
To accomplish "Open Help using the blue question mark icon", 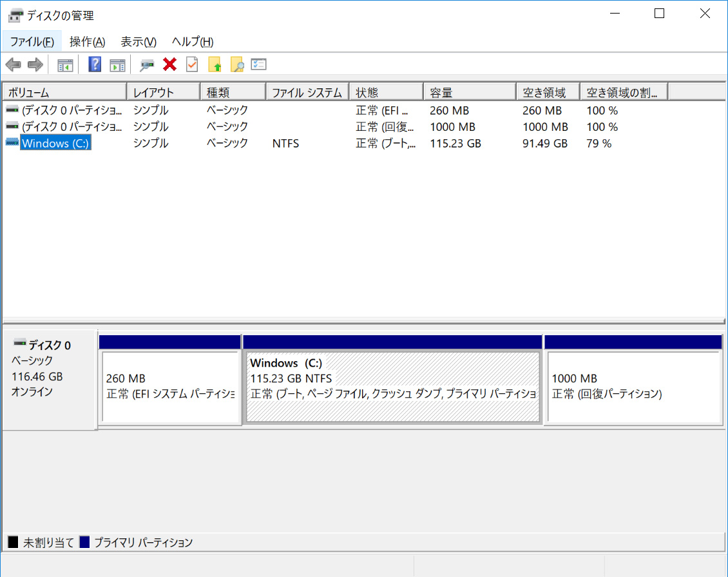I will [94, 64].
